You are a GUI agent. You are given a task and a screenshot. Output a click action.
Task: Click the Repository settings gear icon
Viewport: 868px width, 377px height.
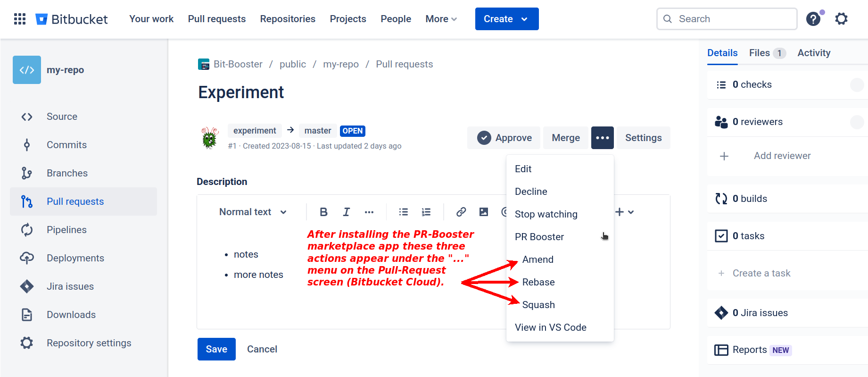coord(27,343)
